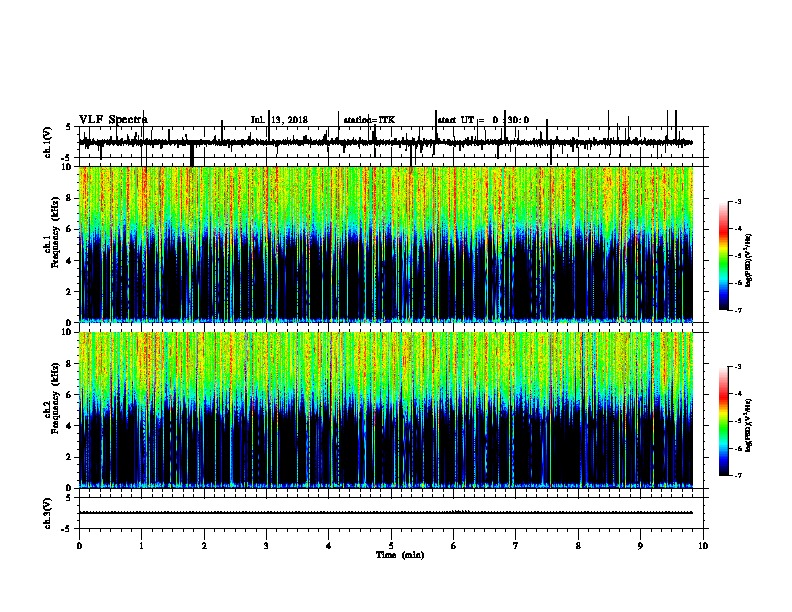The width and height of the screenshot is (792, 612).
Task: Click the '4' kHz tick of ch.1 spectrogram
Action: click(x=69, y=261)
